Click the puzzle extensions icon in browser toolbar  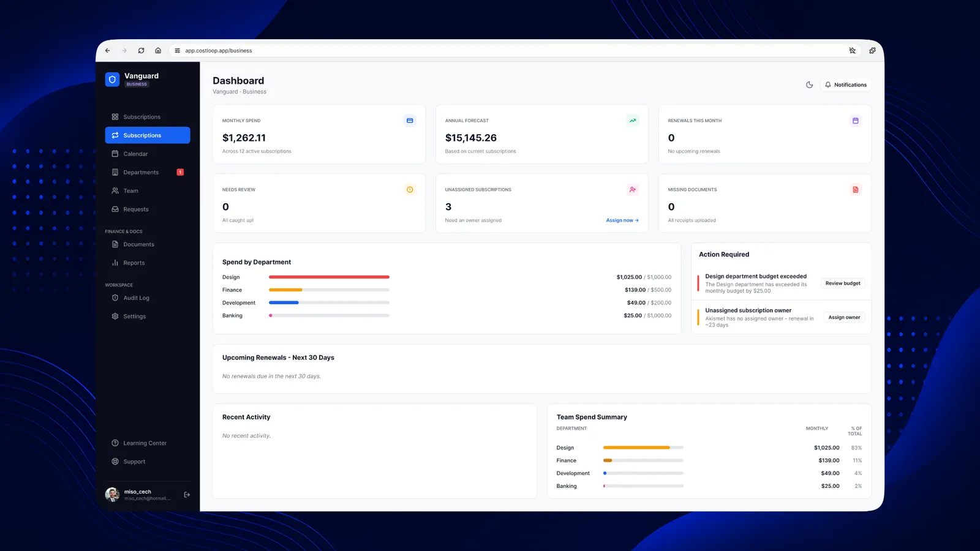click(x=872, y=51)
